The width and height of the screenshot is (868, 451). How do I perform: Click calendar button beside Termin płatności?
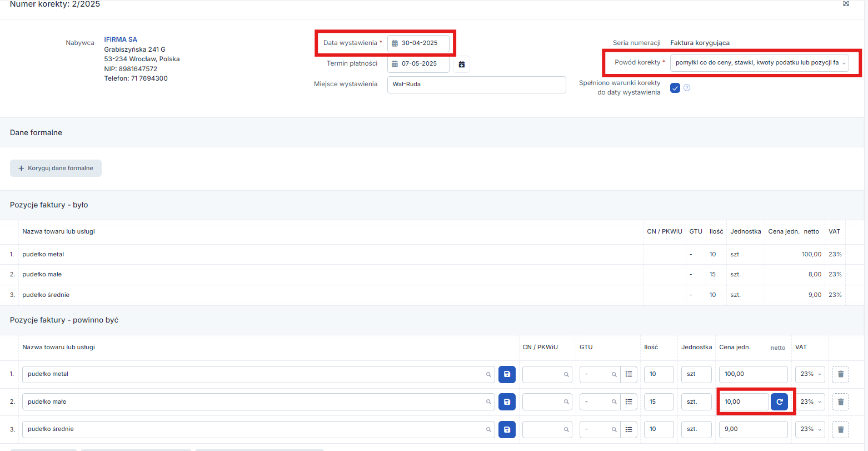(461, 64)
